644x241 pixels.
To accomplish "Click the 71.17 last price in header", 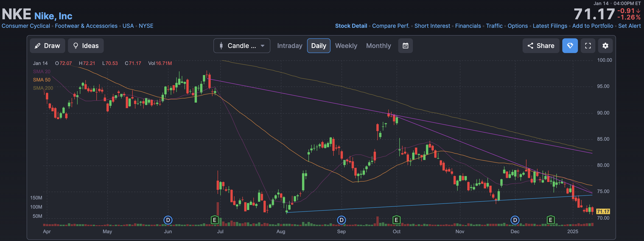I will pos(594,14).
